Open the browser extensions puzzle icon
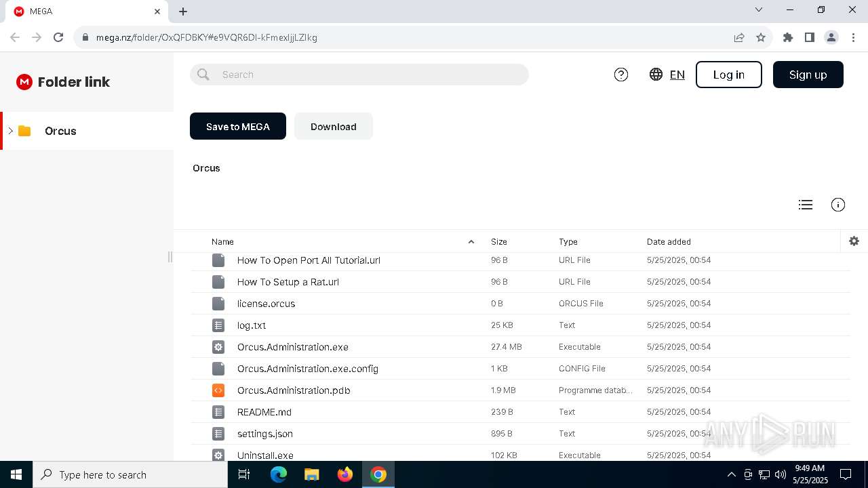Screen dimensions: 868x488 point(788,37)
